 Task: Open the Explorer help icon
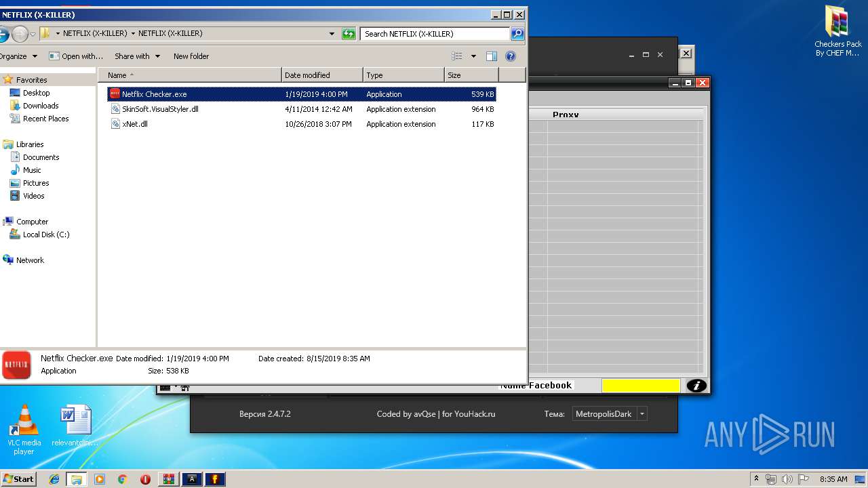[x=511, y=56]
